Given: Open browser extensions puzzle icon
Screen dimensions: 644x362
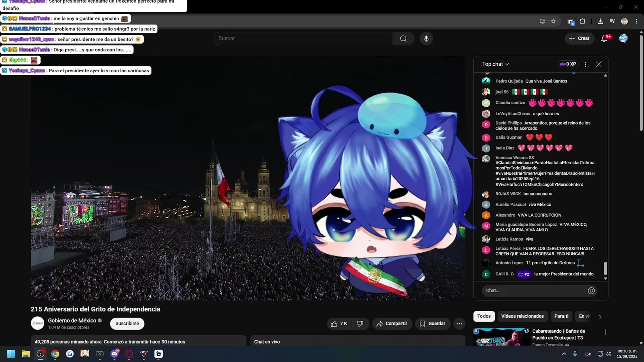Looking at the screenshot, I should coord(582,21).
